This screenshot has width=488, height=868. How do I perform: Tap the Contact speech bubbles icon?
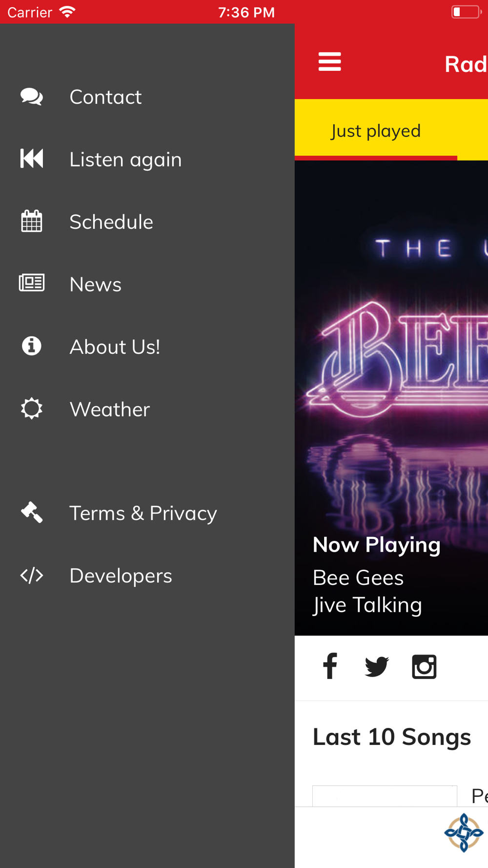(32, 97)
